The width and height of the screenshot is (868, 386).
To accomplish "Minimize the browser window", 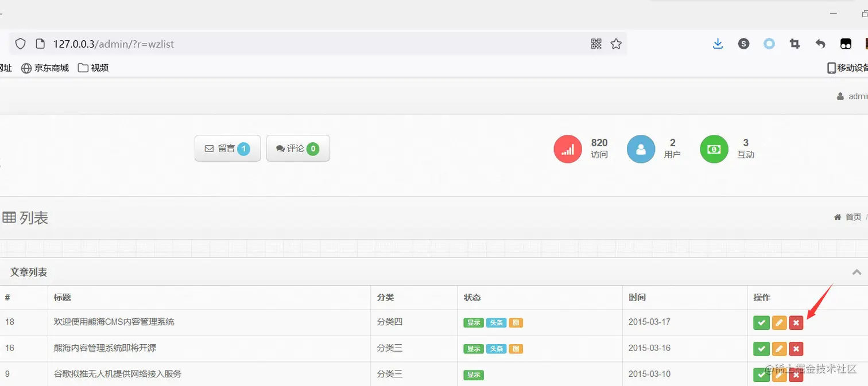I will coord(834,13).
